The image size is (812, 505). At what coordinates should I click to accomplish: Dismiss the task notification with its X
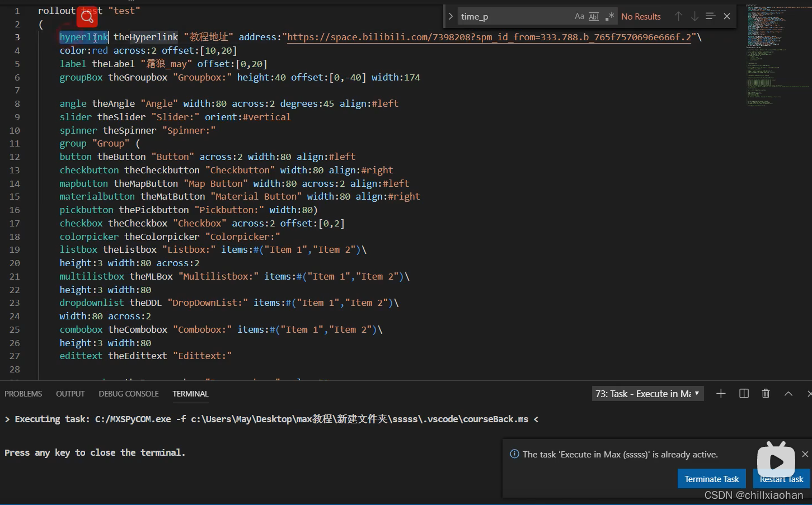(805, 454)
